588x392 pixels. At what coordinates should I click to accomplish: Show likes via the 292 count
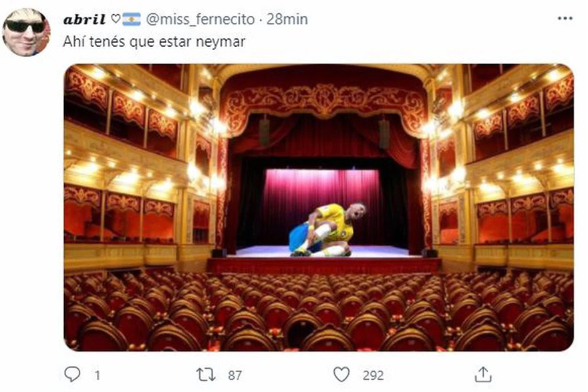[373, 375]
